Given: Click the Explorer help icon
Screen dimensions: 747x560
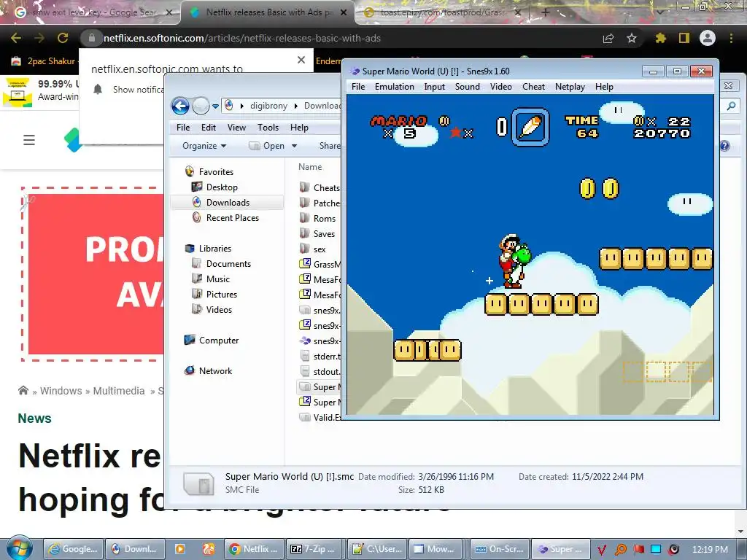Looking at the screenshot, I should pyautogui.click(x=724, y=146).
